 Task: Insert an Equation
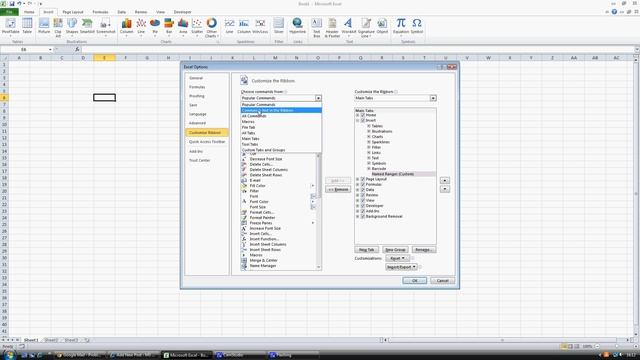(x=401, y=27)
